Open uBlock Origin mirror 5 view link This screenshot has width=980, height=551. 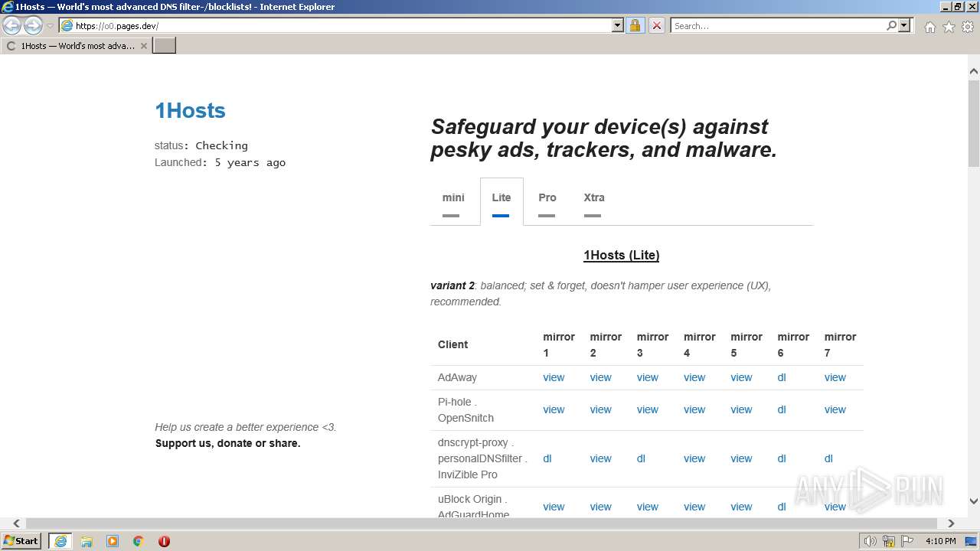(x=741, y=507)
